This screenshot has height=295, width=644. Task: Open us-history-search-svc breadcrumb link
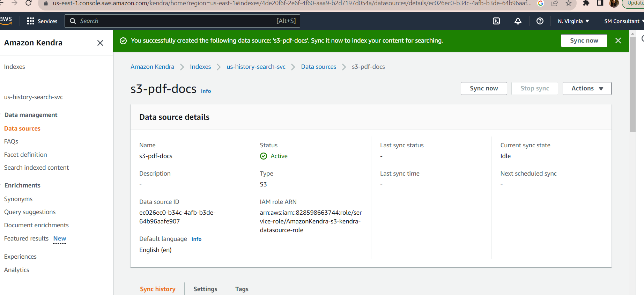[256, 67]
